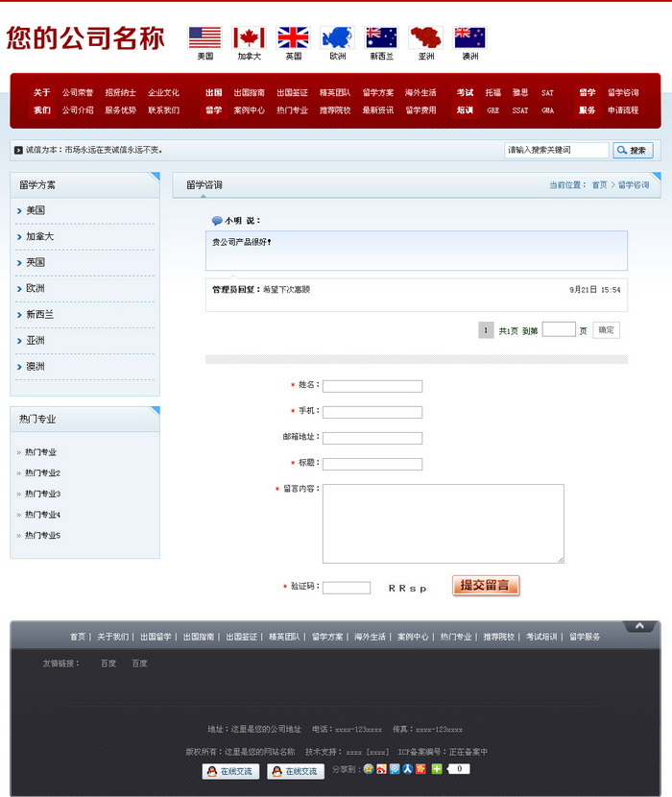Select the red Asia map icon (亚洲)

(x=425, y=38)
